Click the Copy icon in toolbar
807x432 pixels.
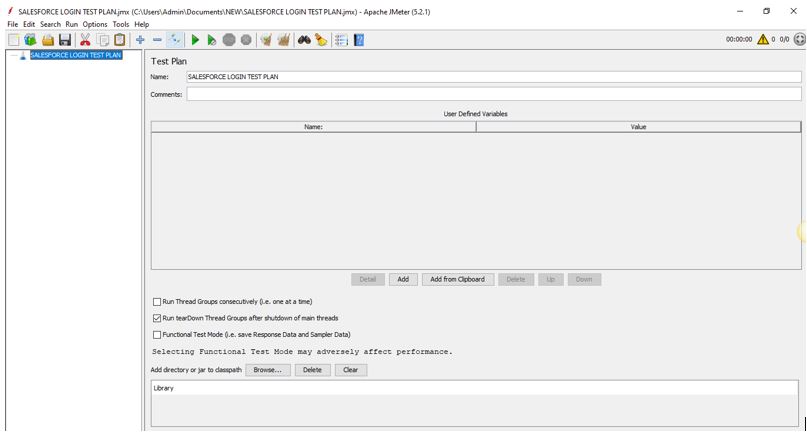(103, 40)
